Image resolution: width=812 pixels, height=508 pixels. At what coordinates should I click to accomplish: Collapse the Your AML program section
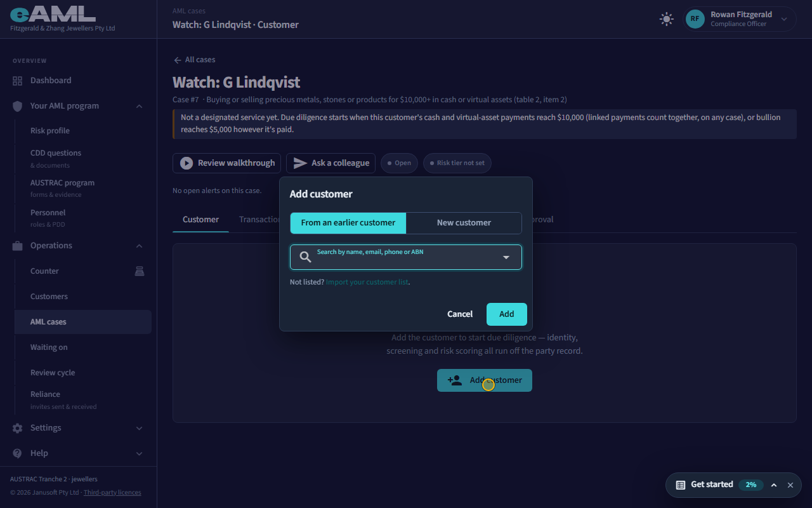[x=140, y=106]
